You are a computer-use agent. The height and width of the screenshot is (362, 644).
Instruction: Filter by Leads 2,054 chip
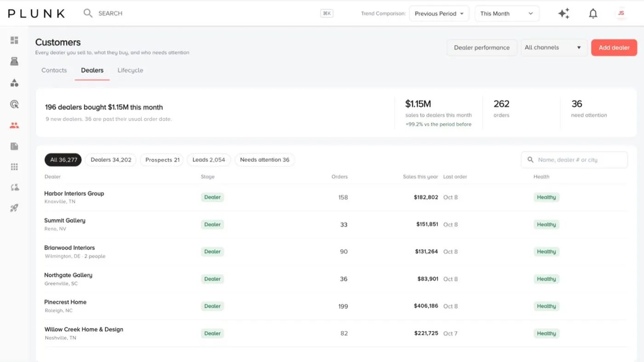point(209,160)
